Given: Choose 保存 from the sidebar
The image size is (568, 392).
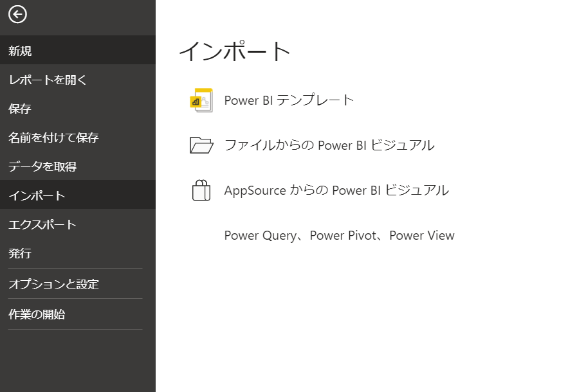Looking at the screenshot, I should pos(78,108).
